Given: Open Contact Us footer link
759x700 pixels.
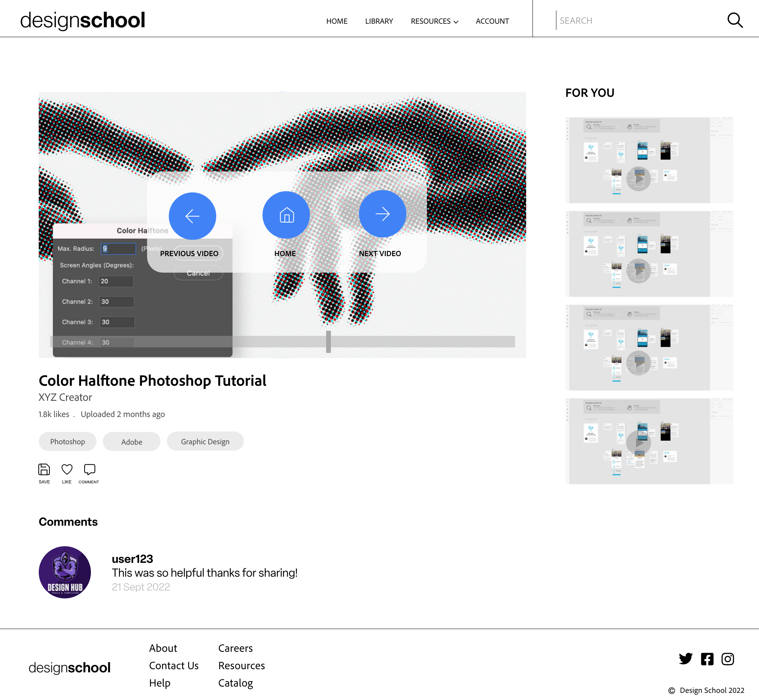Looking at the screenshot, I should coord(174,666).
